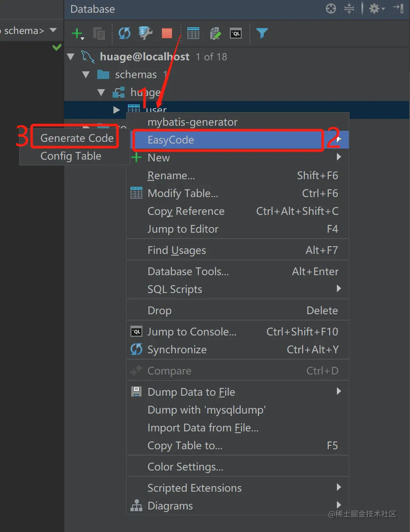This screenshot has height=532, width=410.
Task: Click the 'Ctrl+Shift+F10' shortcut text
Action: 302,332
